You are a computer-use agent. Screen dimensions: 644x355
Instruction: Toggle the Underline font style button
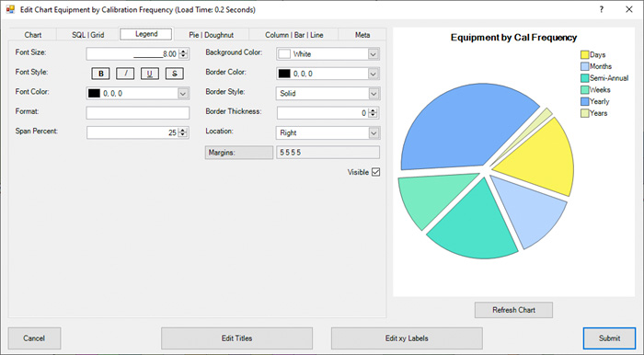[150, 74]
